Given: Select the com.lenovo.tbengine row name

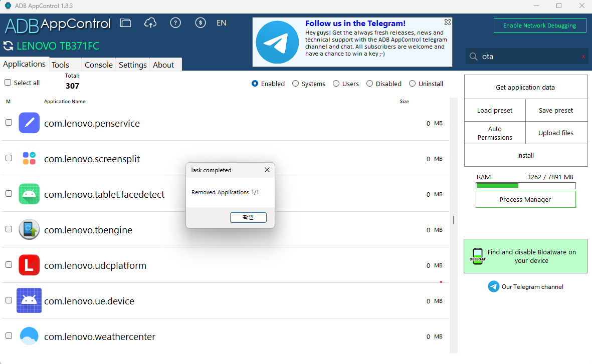Looking at the screenshot, I should (88, 230).
